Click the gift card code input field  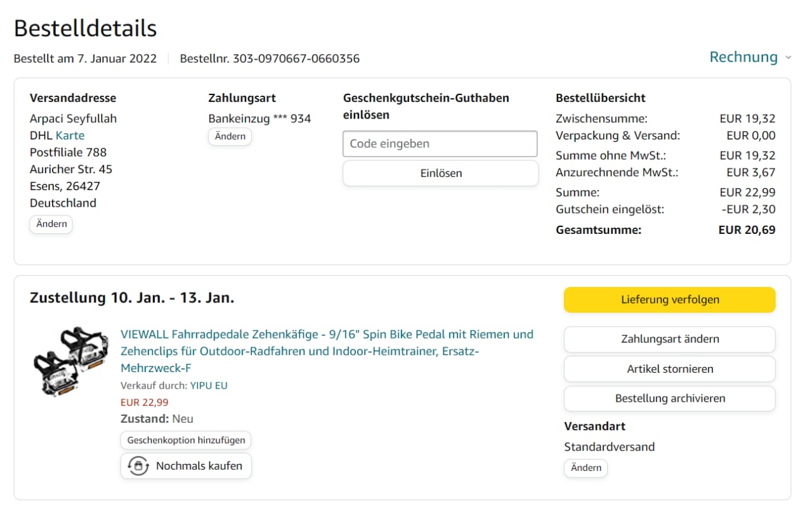(x=440, y=144)
